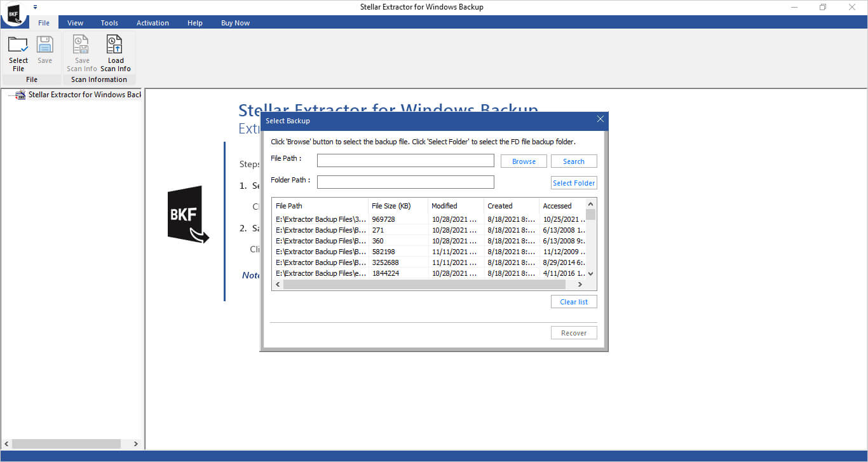
Task: Click the tree panel scroll left arrow
Action: (x=7, y=444)
